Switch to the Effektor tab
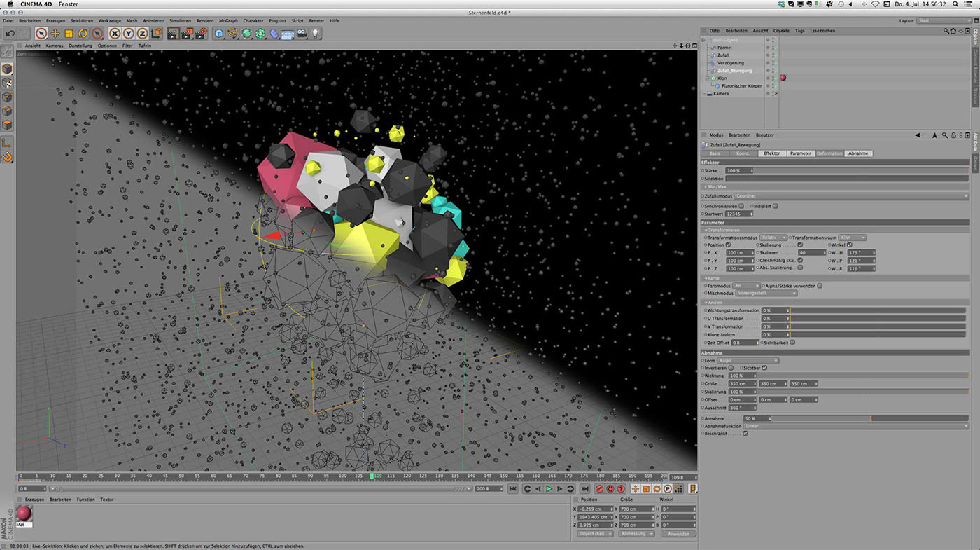Image resolution: width=980 pixels, height=550 pixels. point(772,153)
